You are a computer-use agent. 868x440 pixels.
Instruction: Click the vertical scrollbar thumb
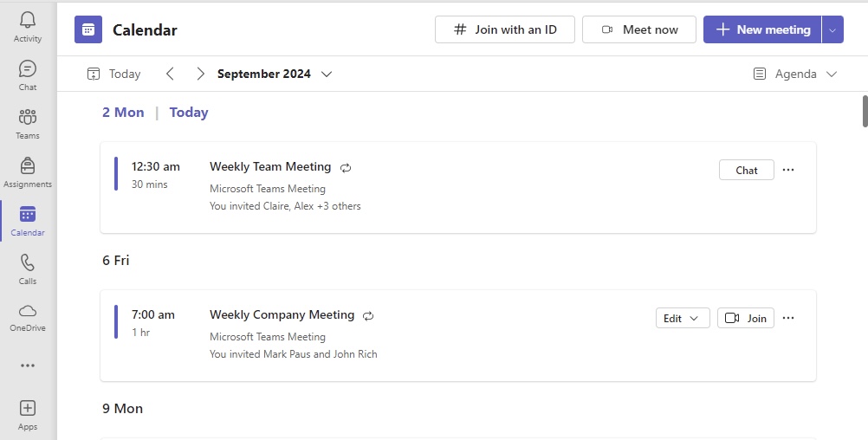tap(865, 111)
